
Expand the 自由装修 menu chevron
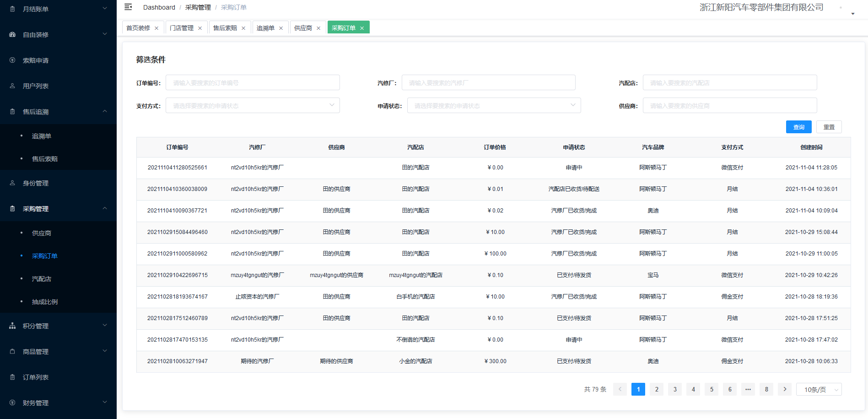click(x=105, y=34)
